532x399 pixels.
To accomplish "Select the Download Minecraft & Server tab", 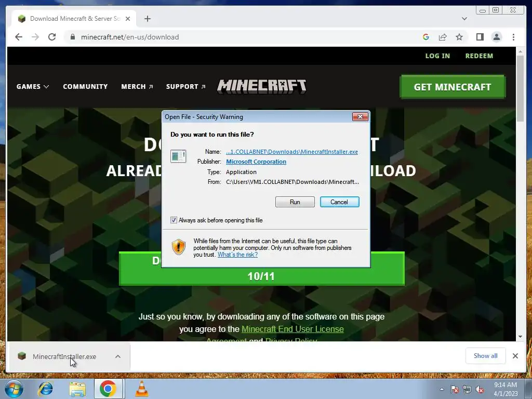I will (74, 19).
